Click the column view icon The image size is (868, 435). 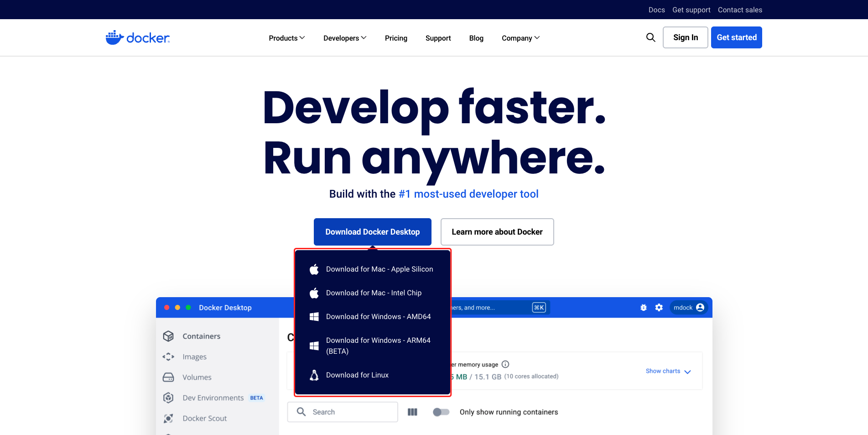[412, 412]
